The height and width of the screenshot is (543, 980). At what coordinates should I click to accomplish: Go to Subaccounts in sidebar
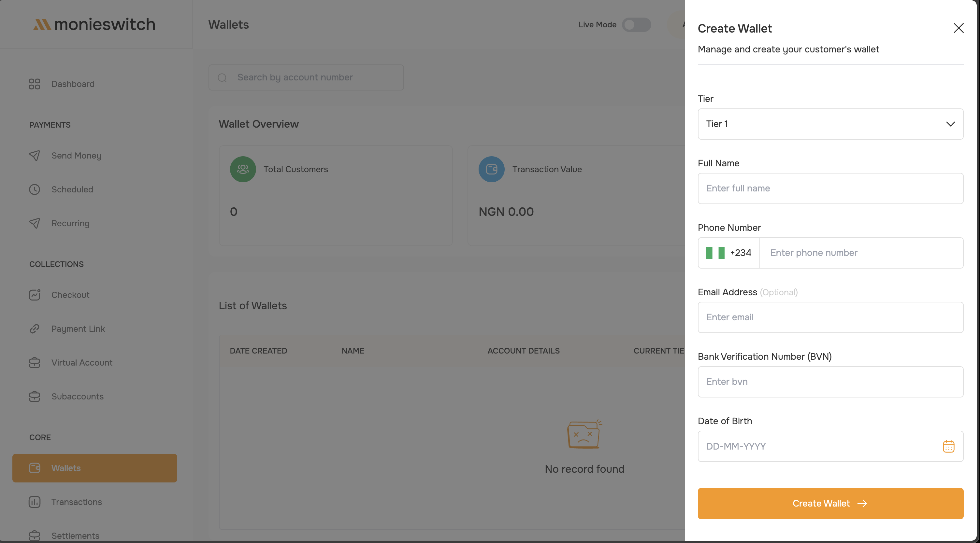click(77, 396)
